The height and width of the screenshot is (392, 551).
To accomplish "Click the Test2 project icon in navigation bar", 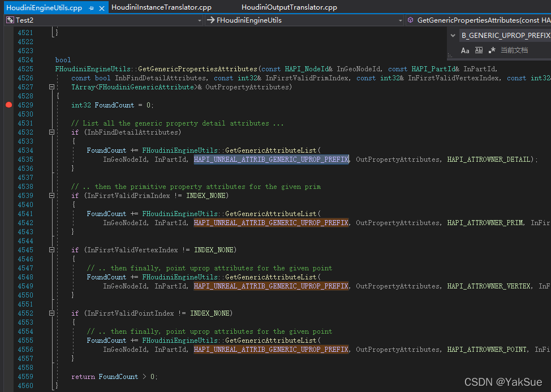I will click(x=10, y=20).
